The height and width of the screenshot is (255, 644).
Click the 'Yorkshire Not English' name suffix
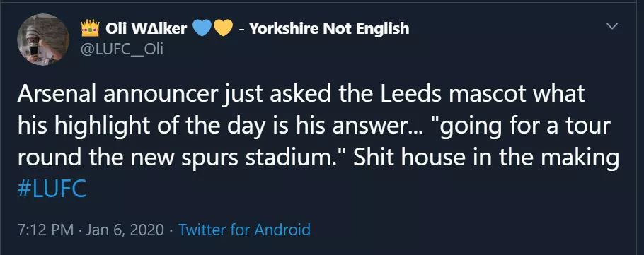[329, 29]
